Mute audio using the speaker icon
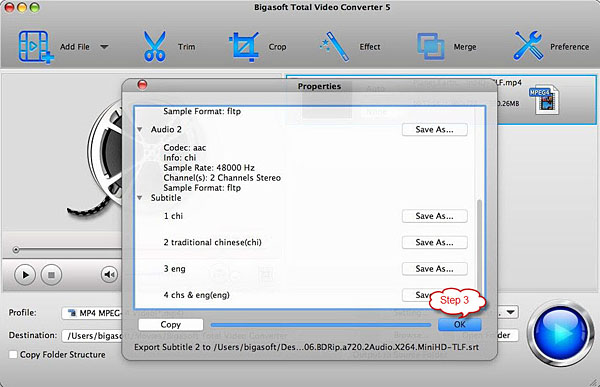600x387 pixels. coord(109,274)
